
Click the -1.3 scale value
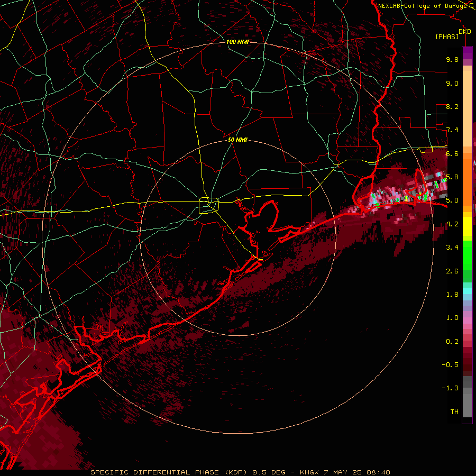(x=450, y=388)
